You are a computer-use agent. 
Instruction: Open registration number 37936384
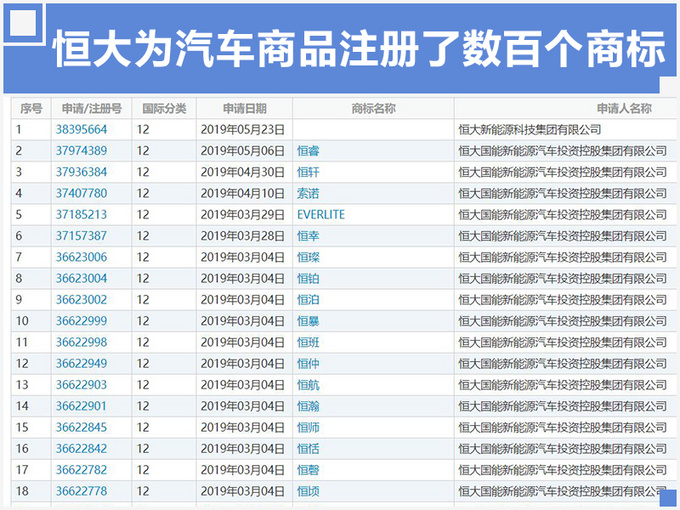81,172
